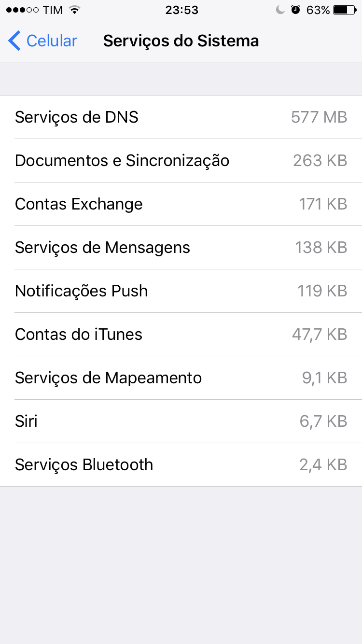Tap the 63% battery percentage text
The height and width of the screenshot is (644, 362).
click(318, 10)
